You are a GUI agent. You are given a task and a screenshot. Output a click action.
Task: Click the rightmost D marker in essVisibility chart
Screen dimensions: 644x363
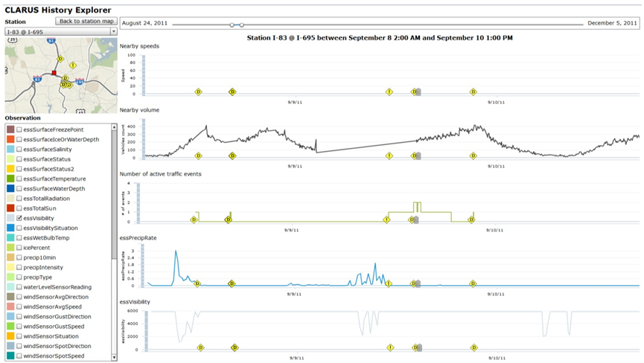(x=474, y=347)
